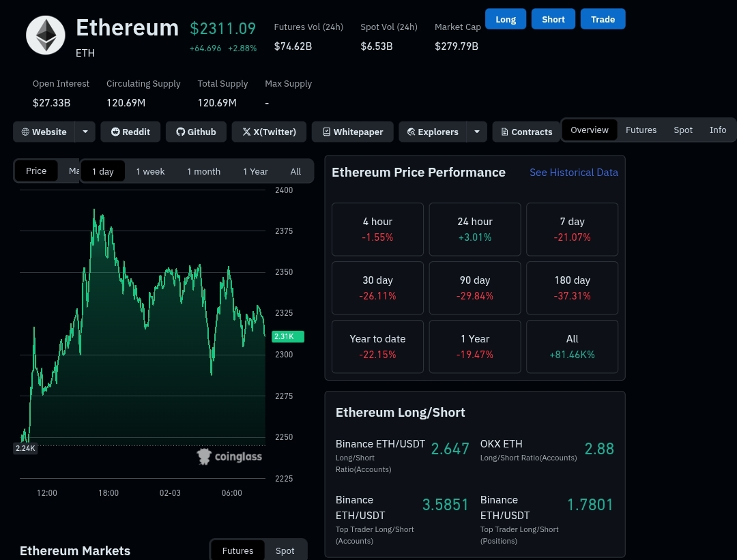Switch to the Spot page tab

point(683,130)
